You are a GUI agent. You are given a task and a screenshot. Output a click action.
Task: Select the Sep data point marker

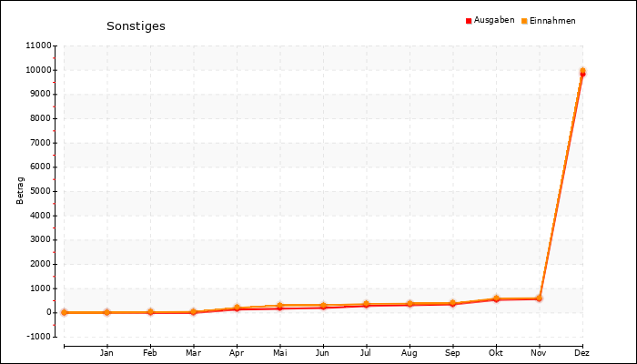click(452, 303)
